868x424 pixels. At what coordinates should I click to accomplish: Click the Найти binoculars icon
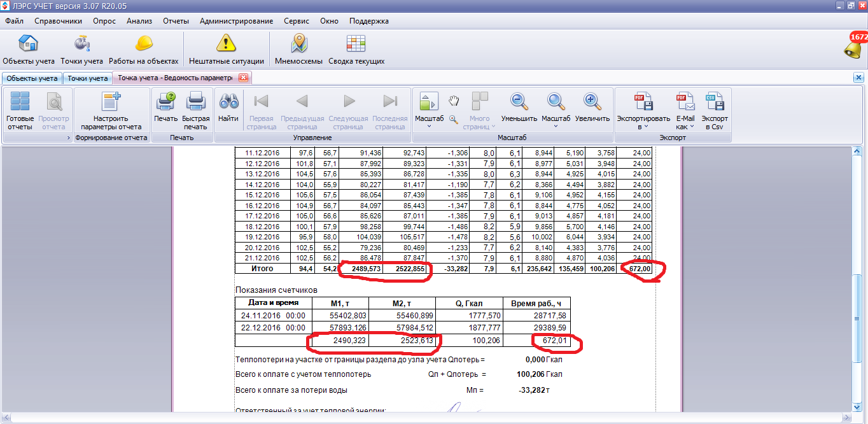coord(228,107)
